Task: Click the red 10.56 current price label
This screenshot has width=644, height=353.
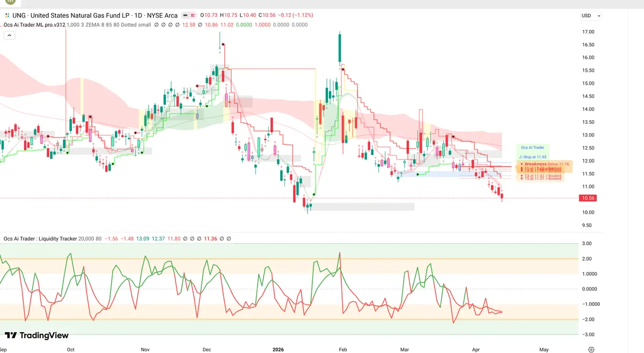Action: tap(589, 198)
